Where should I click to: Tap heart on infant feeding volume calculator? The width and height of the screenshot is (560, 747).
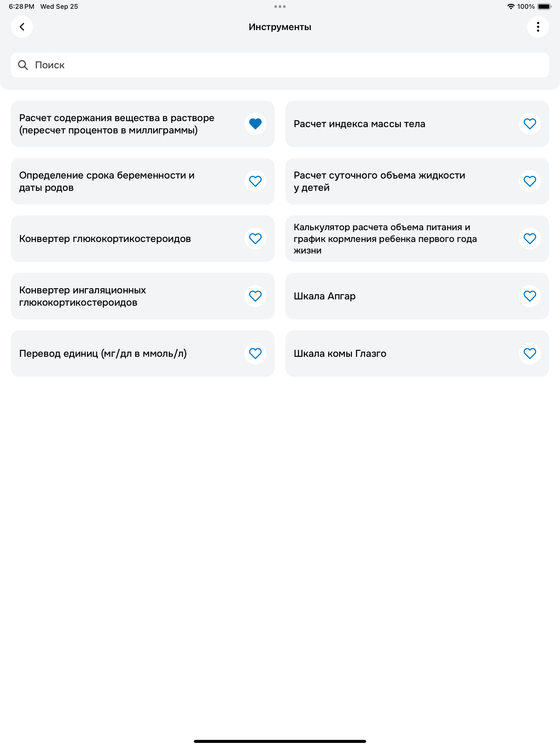pyautogui.click(x=530, y=239)
